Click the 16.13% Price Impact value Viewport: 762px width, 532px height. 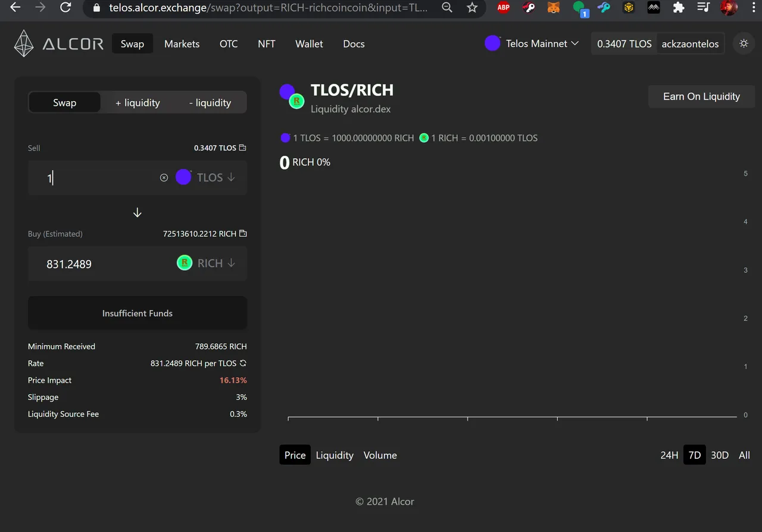tap(233, 380)
